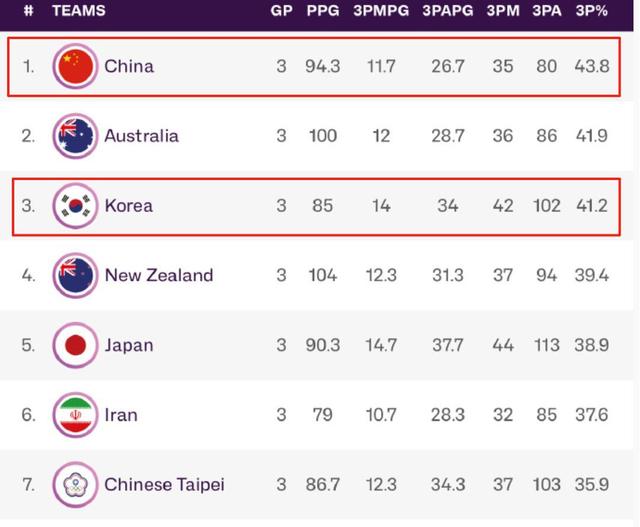The width and height of the screenshot is (640, 527).
Task: Open the New Zealand team link
Action: click(159, 276)
